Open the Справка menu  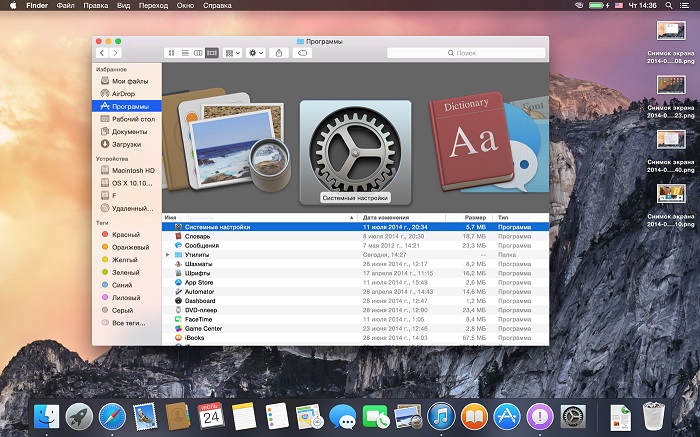tap(217, 5)
